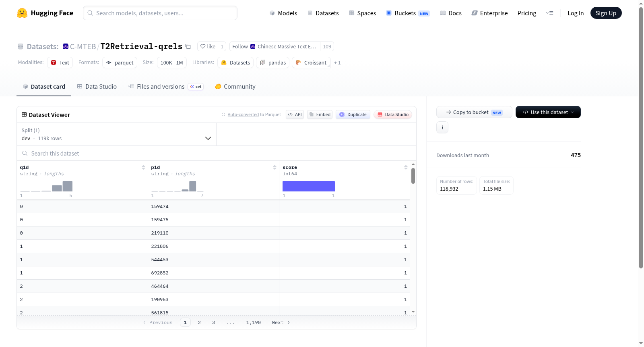Jump to page 1,190
Image resolution: width=644 pixels, height=347 pixels.
pyautogui.click(x=254, y=322)
